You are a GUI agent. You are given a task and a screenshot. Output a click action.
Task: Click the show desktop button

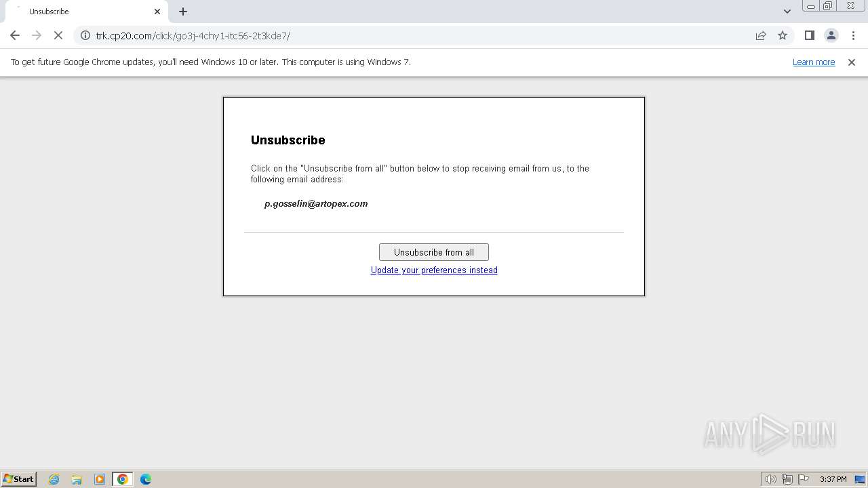tap(861, 479)
